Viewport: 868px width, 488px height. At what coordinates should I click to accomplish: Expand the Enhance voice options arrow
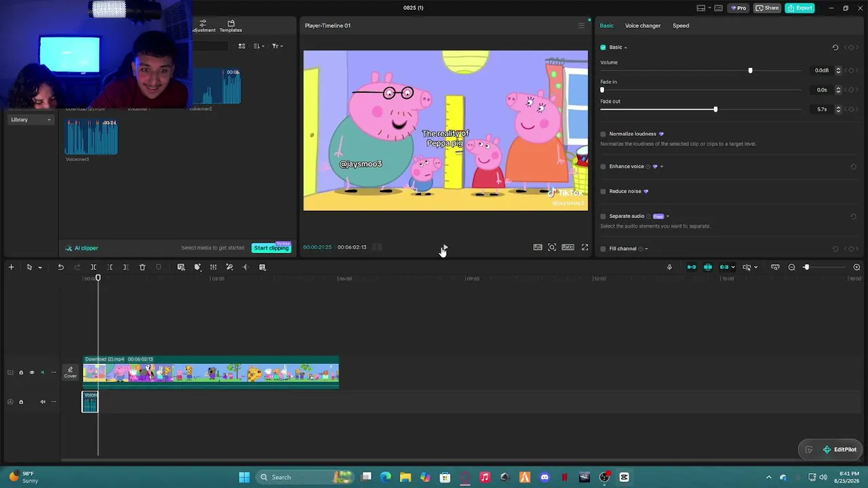tap(662, 167)
